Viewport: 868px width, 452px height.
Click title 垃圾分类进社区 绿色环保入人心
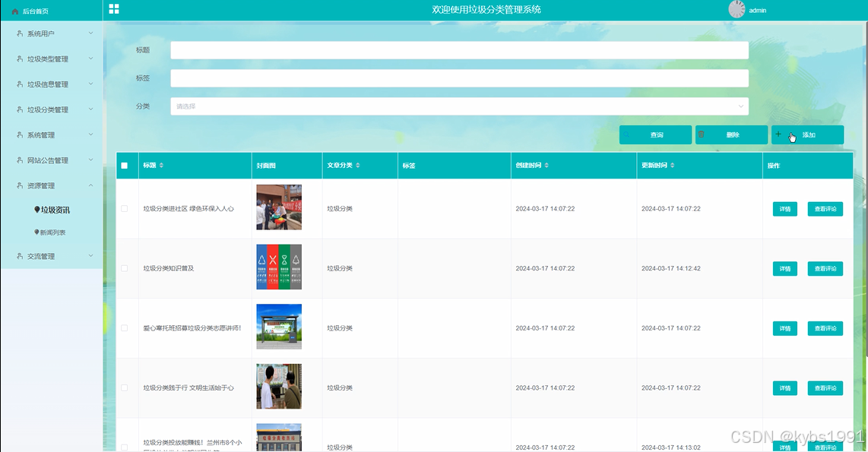point(188,209)
